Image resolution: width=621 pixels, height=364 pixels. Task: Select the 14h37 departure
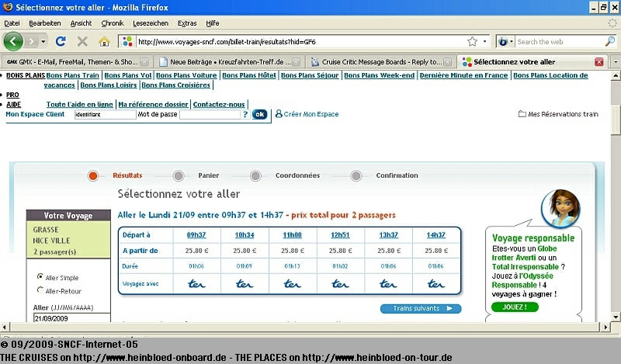coord(436,235)
